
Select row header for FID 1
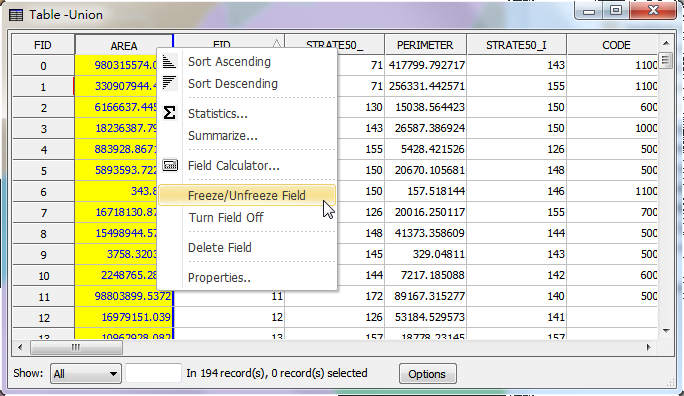click(43, 87)
